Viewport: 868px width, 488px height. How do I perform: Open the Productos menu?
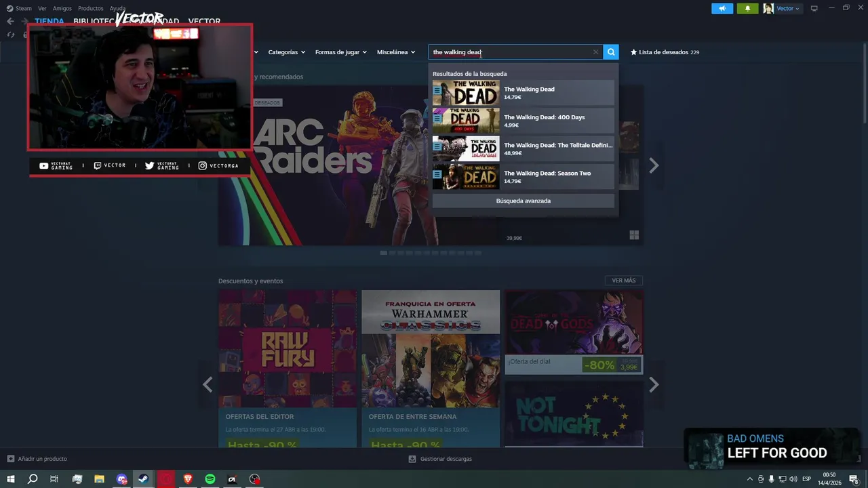(91, 8)
